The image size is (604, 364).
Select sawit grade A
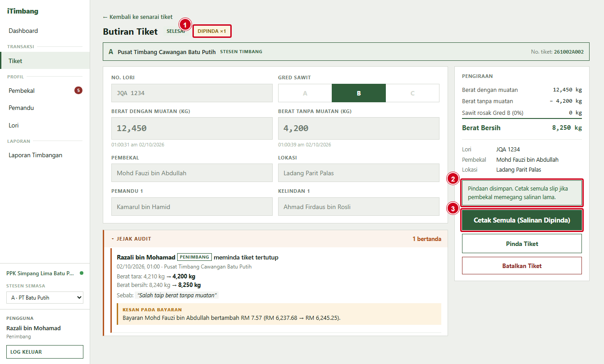point(305,93)
